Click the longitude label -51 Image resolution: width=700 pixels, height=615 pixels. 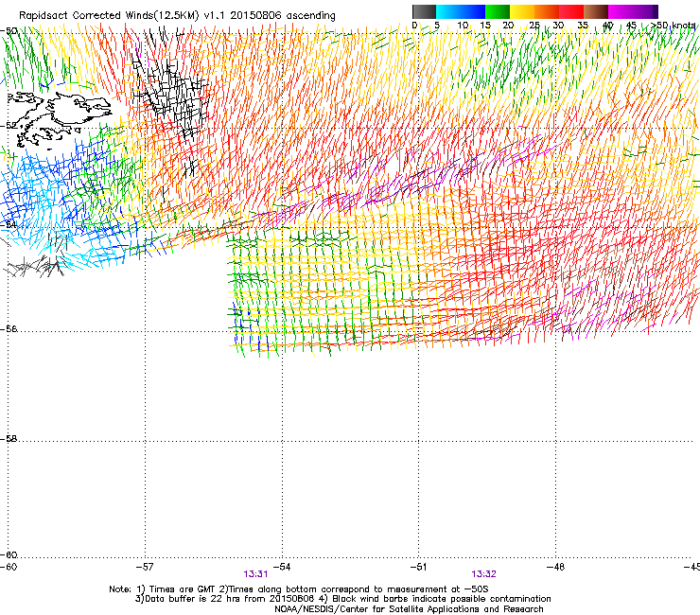[418, 567]
